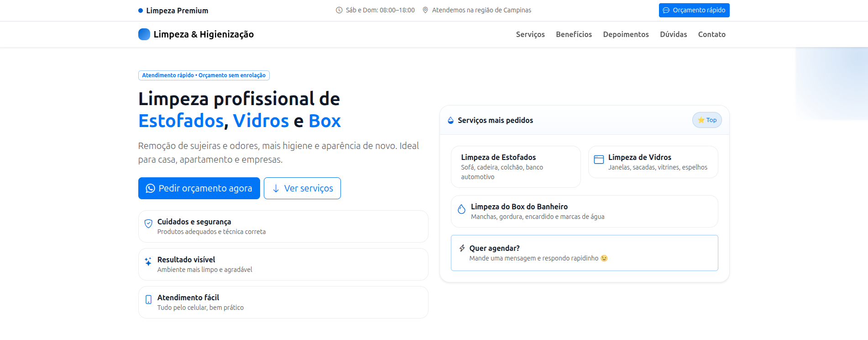
Task: Click the blue square site logo icon
Action: [x=144, y=34]
